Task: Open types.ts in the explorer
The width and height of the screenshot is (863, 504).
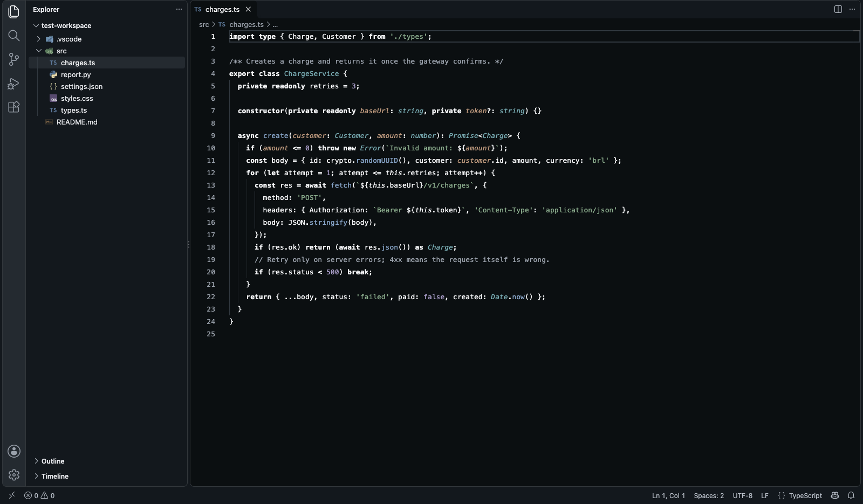Action: (x=107, y=110)
